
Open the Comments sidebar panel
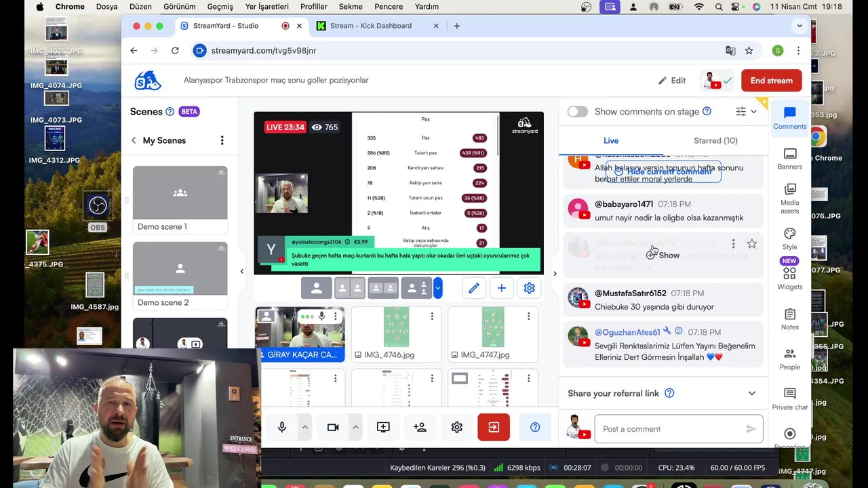pos(789,118)
